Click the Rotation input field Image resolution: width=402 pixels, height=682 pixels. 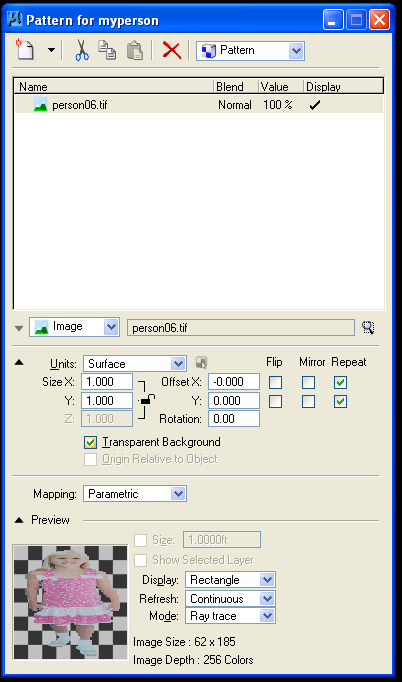234,419
